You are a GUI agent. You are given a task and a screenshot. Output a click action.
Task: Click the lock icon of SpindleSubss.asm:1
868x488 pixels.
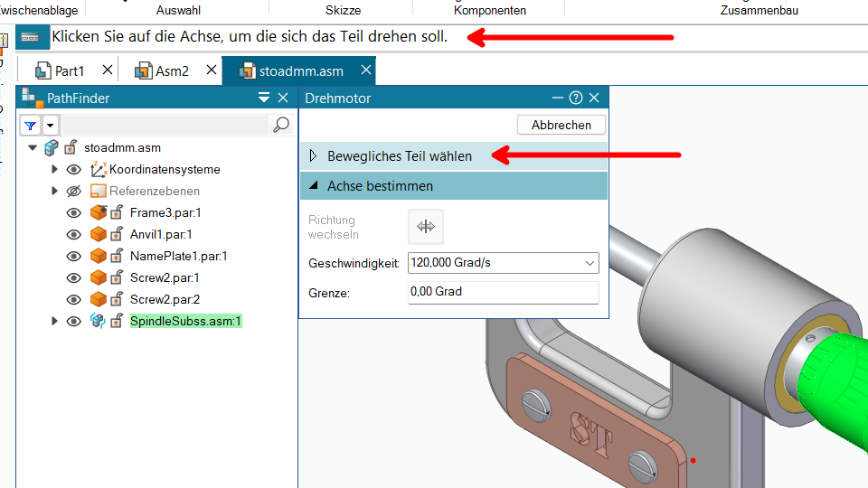[117, 321]
